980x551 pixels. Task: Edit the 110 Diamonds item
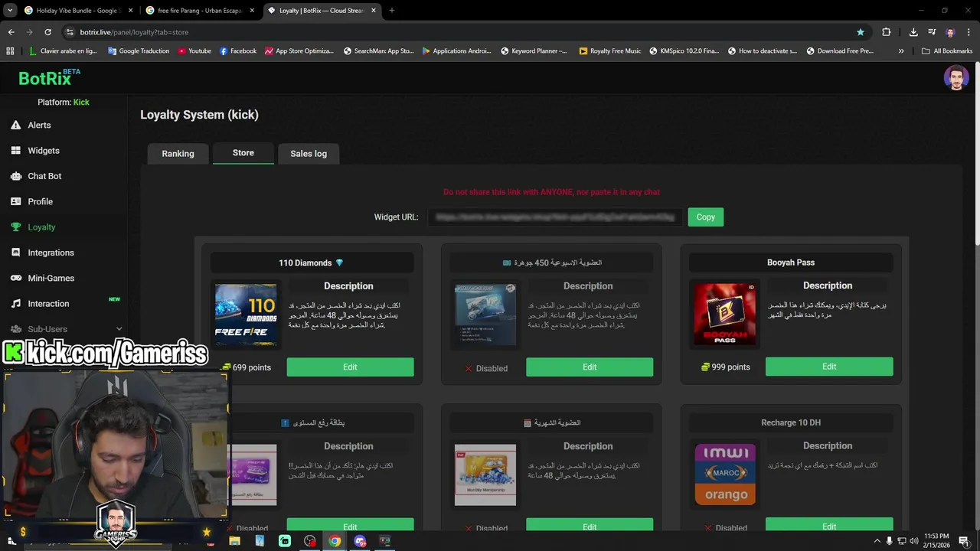point(350,367)
